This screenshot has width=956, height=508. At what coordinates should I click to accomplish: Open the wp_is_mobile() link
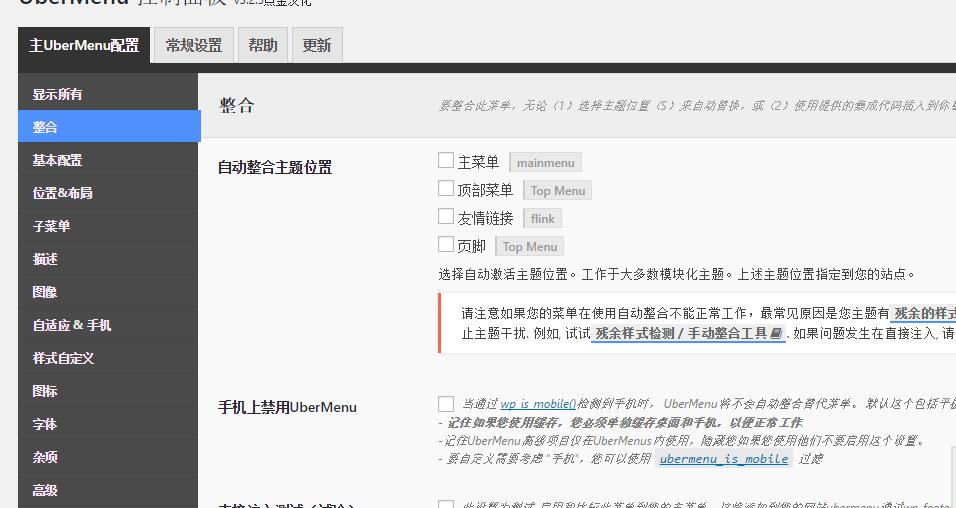(x=538, y=404)
